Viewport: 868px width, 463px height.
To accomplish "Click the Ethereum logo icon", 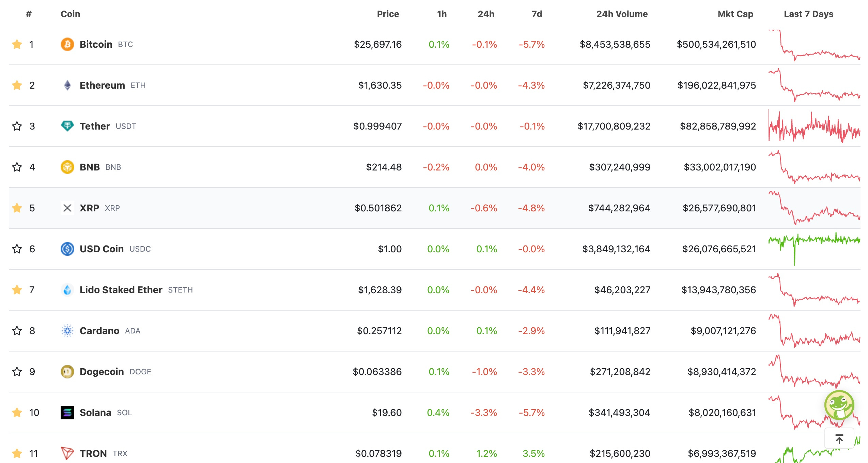I will point(67,85).
